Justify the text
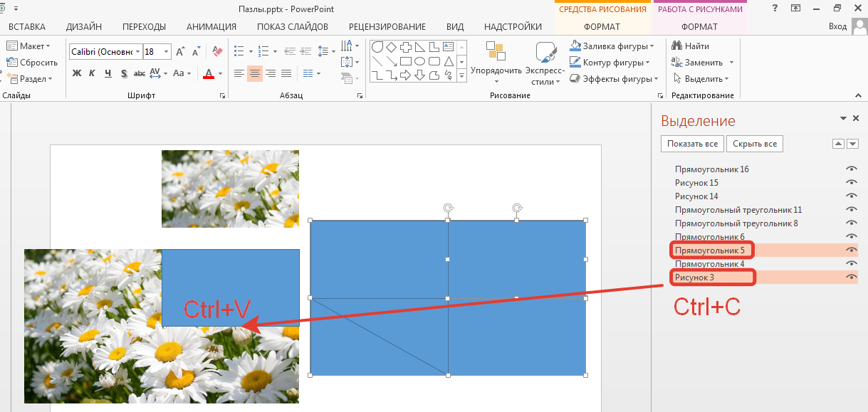The height and width of the screenshot is (412, 868). (287, 73)
